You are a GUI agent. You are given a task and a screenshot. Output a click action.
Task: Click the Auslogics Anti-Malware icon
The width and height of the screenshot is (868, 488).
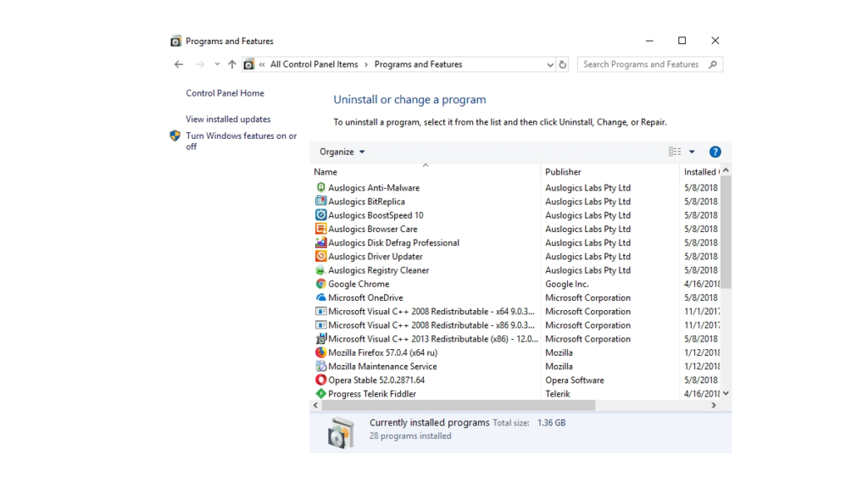[x=320, y=187]
